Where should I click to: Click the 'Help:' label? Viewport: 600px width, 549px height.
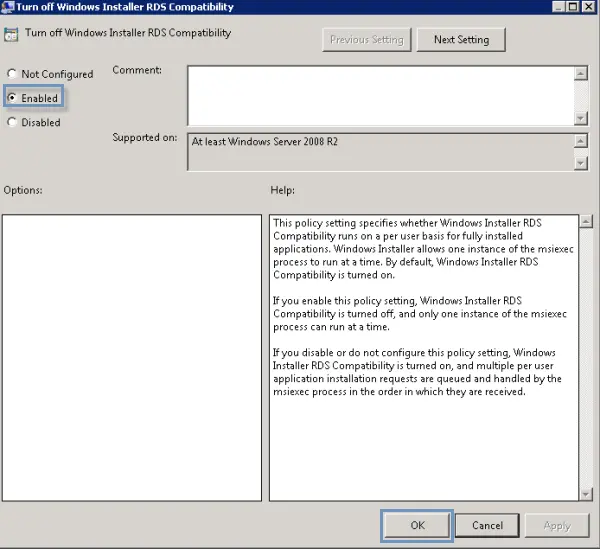[x=282, y=190]
